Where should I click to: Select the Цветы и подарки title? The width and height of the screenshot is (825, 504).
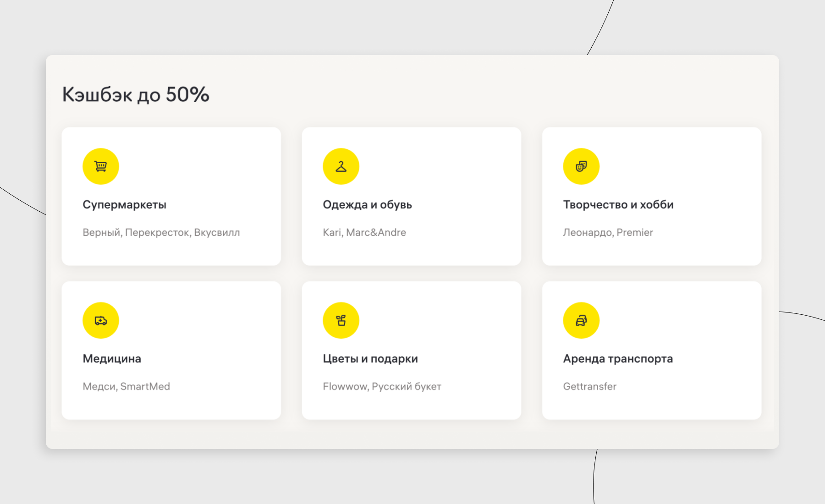(x=370, y=359)
